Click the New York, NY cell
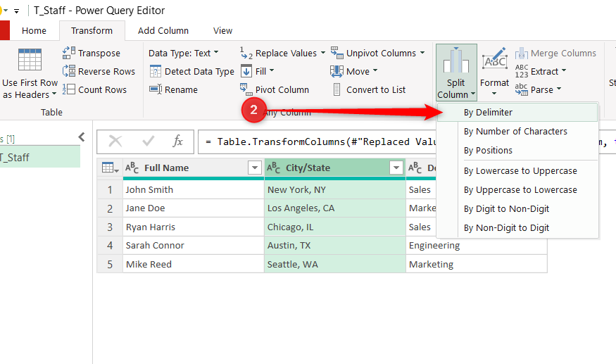 coord(334,189)
